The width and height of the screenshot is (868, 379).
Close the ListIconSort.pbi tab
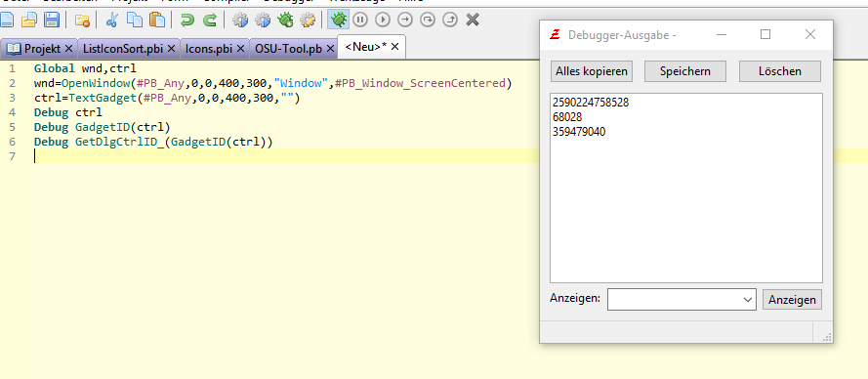tap(171, 49)
